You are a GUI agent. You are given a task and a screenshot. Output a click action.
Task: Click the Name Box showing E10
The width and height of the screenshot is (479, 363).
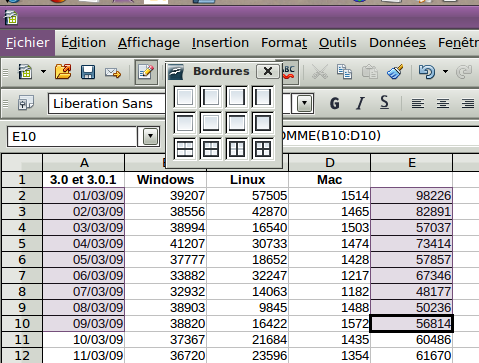(x=72, y=136)
